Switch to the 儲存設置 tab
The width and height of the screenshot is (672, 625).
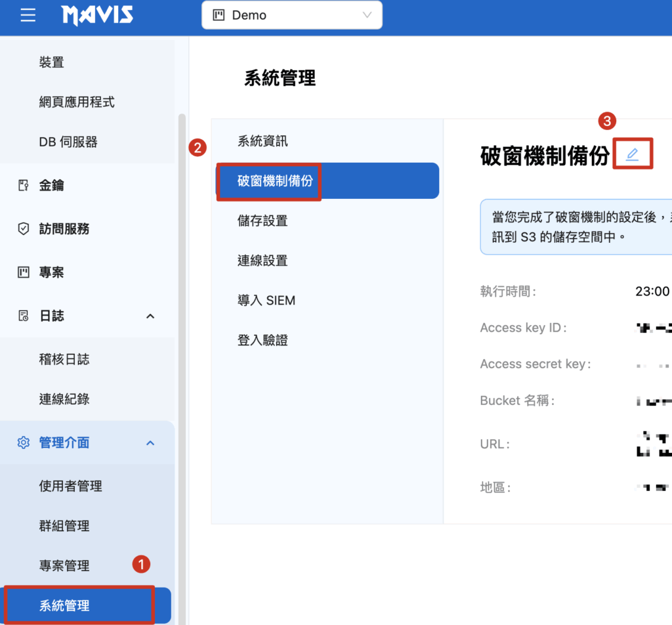[x=262, y=221]
